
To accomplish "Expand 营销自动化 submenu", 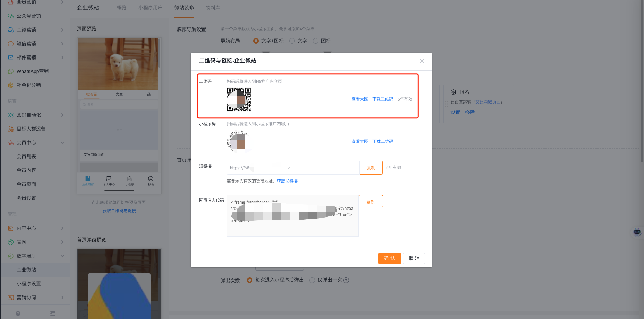I will point(62,115).
